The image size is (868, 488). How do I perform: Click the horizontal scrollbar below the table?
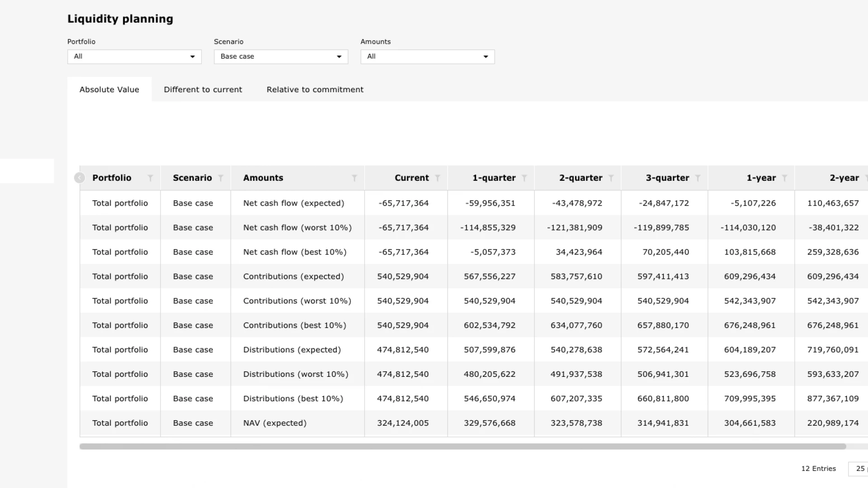point(462,446)
